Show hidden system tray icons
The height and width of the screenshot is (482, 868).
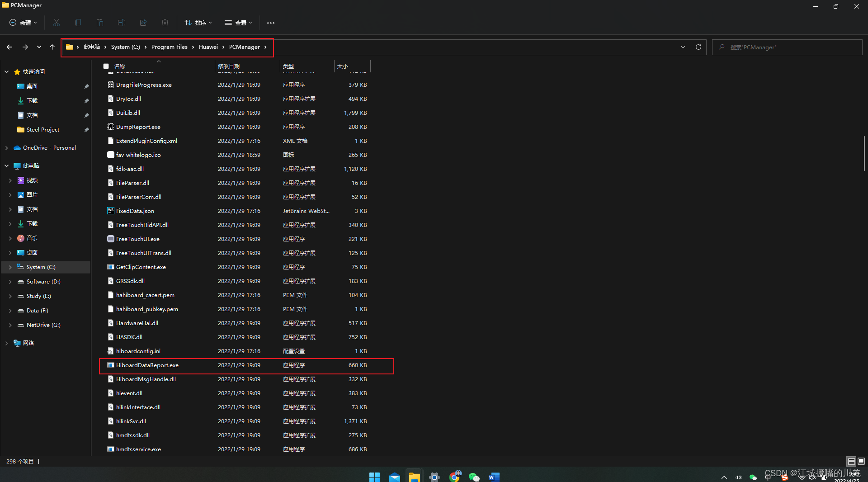[x=724, y=477]
